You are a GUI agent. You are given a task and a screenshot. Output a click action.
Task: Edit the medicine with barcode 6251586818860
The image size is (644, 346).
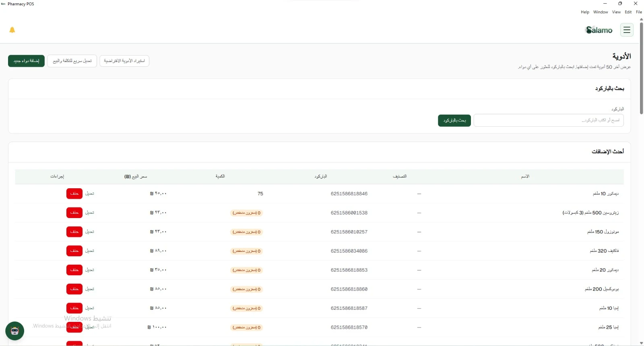[90, 289]
